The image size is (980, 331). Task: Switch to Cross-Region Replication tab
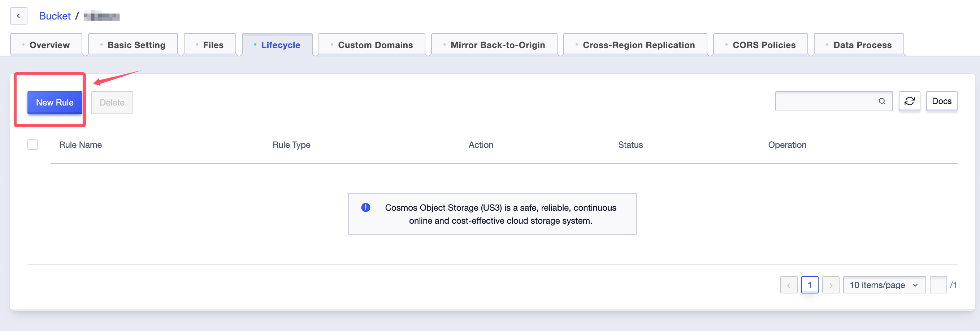tap(635, 45)
